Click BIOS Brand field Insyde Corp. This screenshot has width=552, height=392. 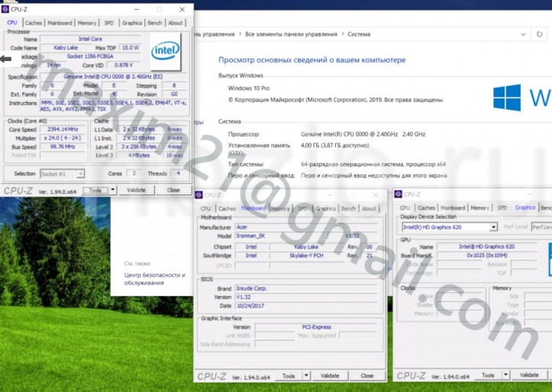pyautogui.click(x=306, y=288)
